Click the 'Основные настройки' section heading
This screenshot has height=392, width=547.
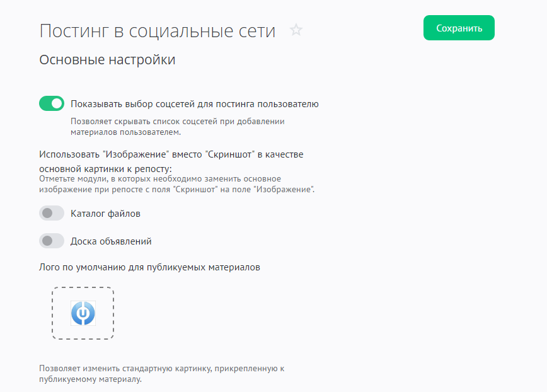click(x=107, y=60)
